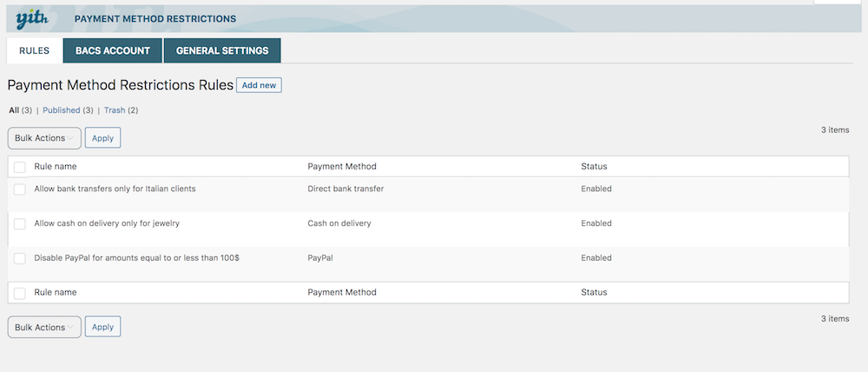Toggle select-all checkbox in table header

click(20, 167)
